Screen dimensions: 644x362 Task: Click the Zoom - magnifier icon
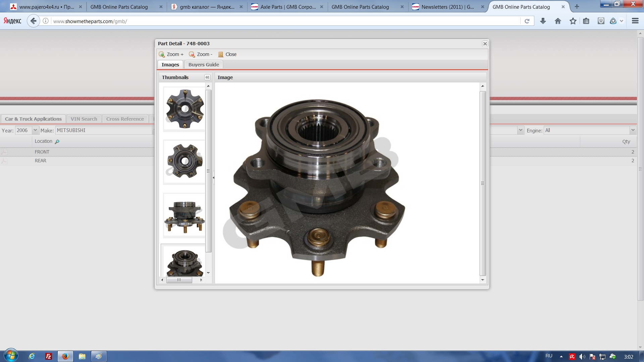click(192, 54)
